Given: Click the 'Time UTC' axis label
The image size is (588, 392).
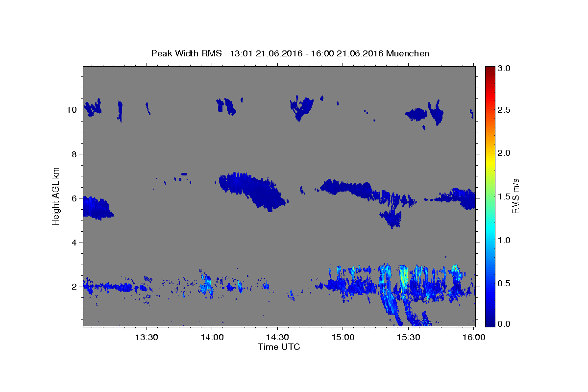Looking at the screenshot, I should pos(279,347).
